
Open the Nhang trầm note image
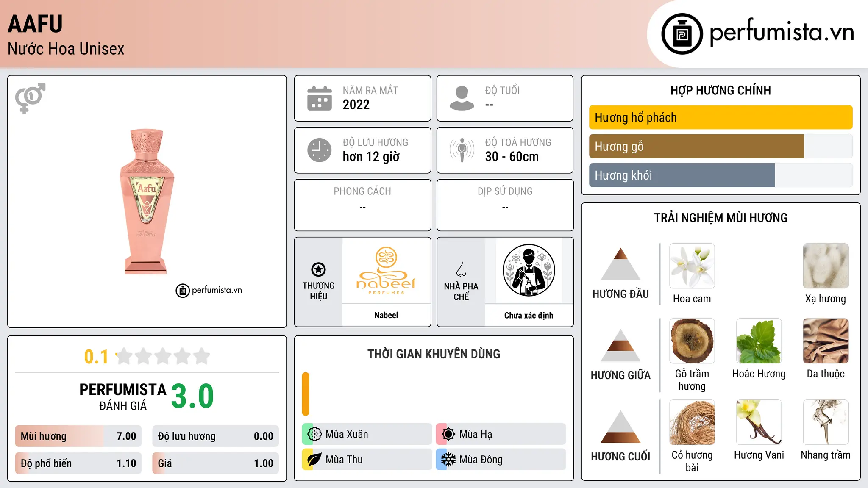826,422
